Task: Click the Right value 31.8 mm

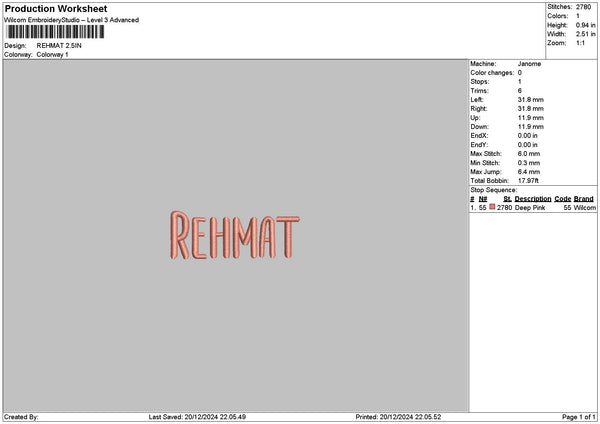Action: 530,109
